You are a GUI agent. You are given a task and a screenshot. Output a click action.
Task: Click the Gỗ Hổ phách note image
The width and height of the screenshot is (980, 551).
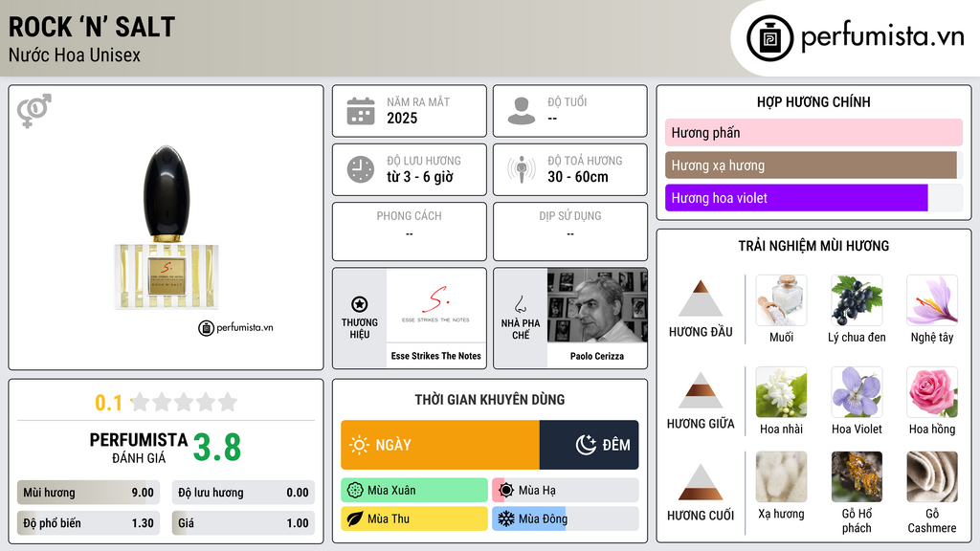pyautogui.click(x=857, y=477)
